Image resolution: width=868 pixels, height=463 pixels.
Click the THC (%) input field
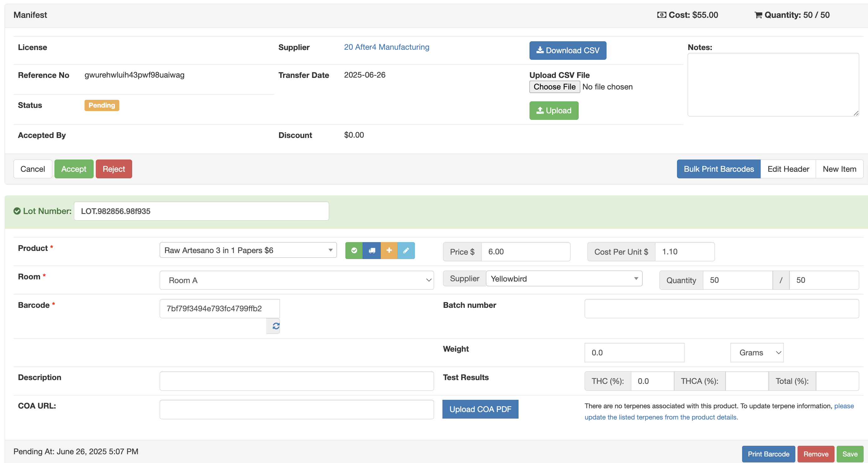pos(652,381)
